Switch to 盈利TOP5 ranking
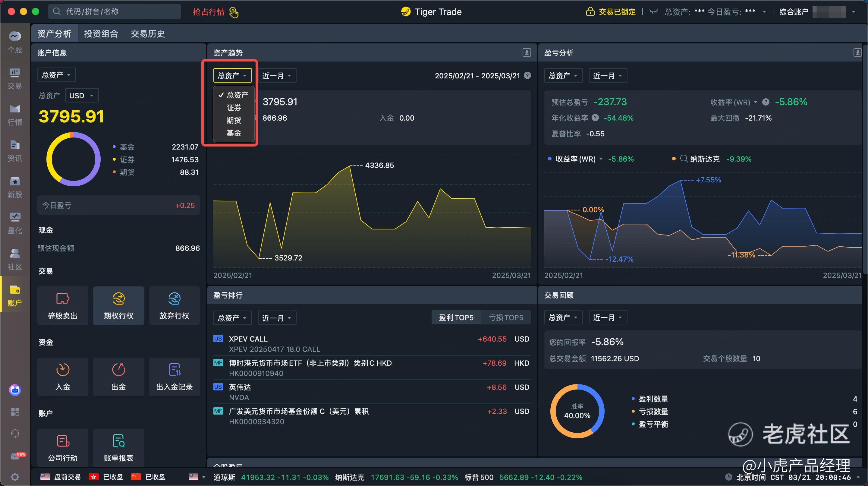This screenshot has width=868, height=486. pos(456,317)
